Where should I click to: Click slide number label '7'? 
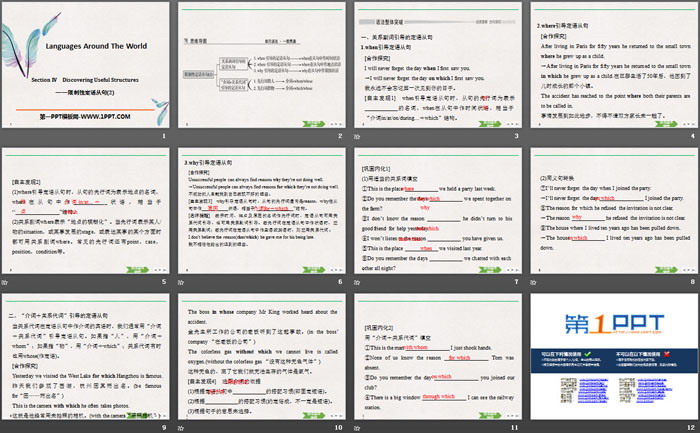(517, 282)
